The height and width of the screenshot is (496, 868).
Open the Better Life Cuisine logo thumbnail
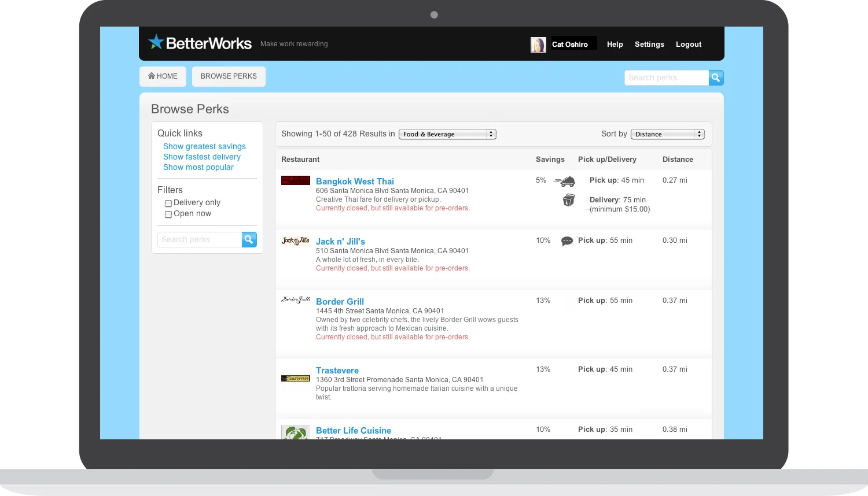point(296,432)
